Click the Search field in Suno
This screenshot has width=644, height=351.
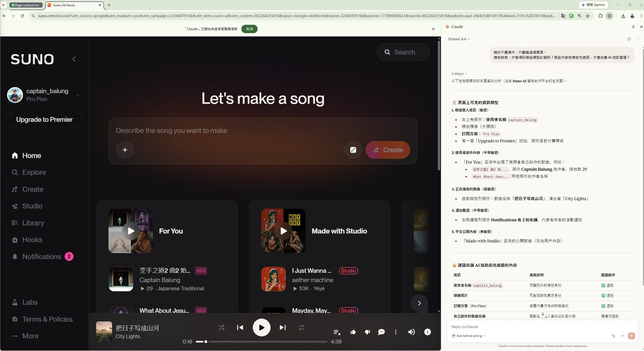(x=403, y=52)
